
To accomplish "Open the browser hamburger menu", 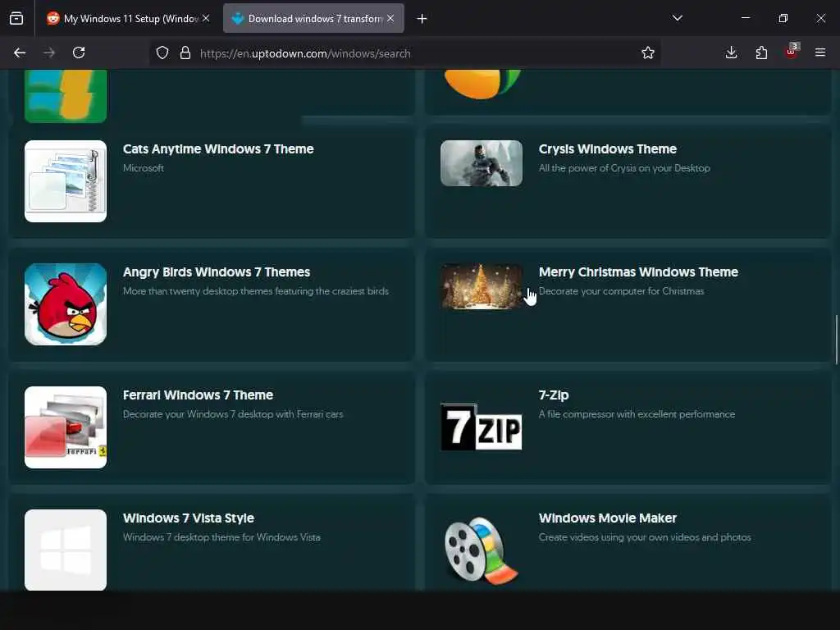I will point(820,52).
